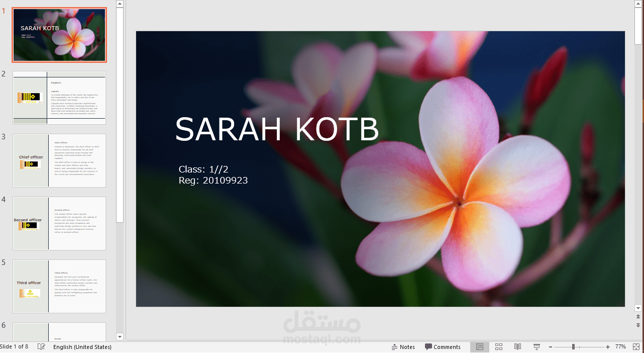Switch to Slide Sorter view
Screen dimensions: 644x353
[x=499, y=347]
